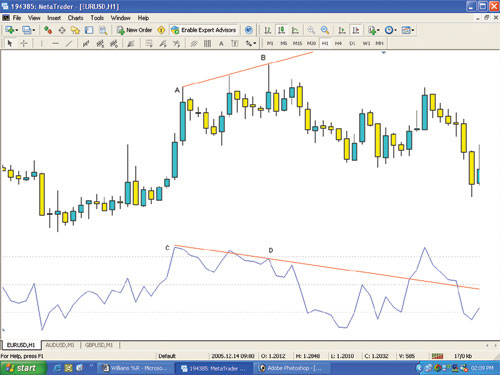Expand the Templates dropdown arrow
Viewport: 500px width, 375px height.
click(x=413, y=30)
